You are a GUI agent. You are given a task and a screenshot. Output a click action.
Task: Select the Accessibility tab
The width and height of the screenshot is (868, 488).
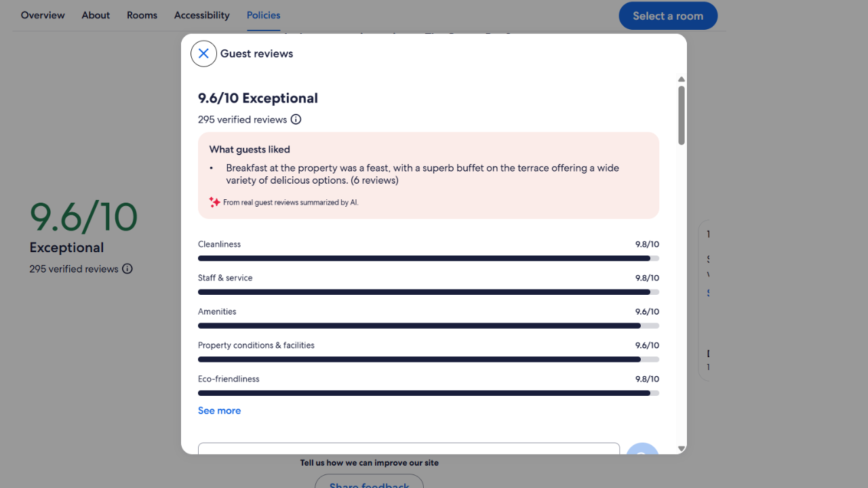[201, 15]
